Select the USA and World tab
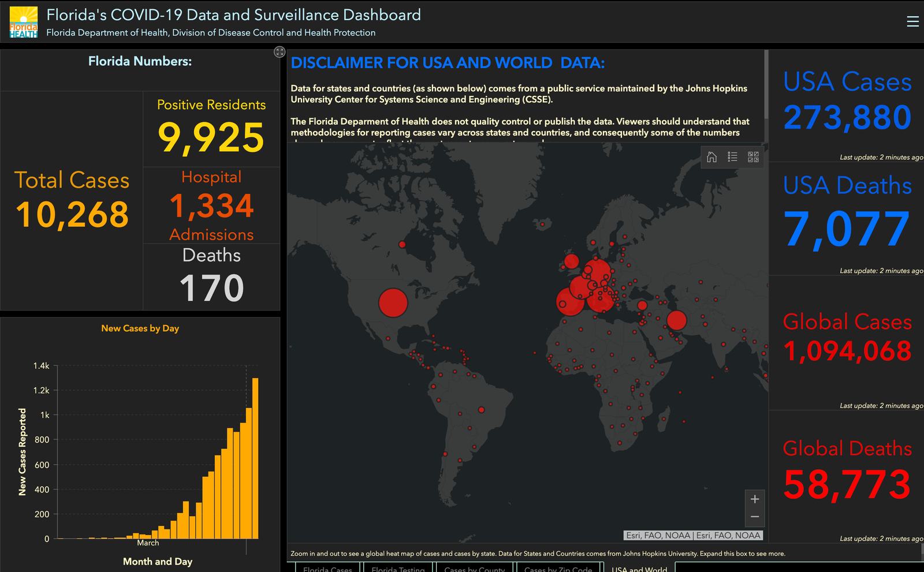 click(639, 568)
